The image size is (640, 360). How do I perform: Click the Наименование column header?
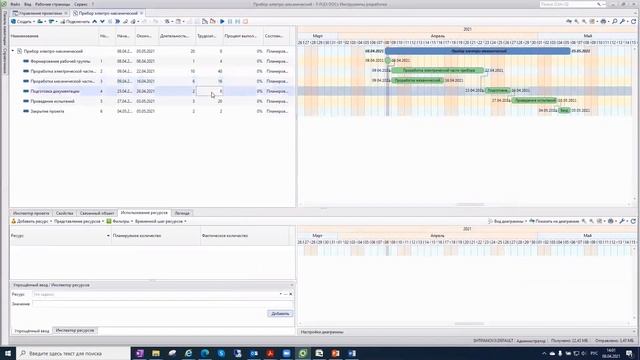pos(54,36)
